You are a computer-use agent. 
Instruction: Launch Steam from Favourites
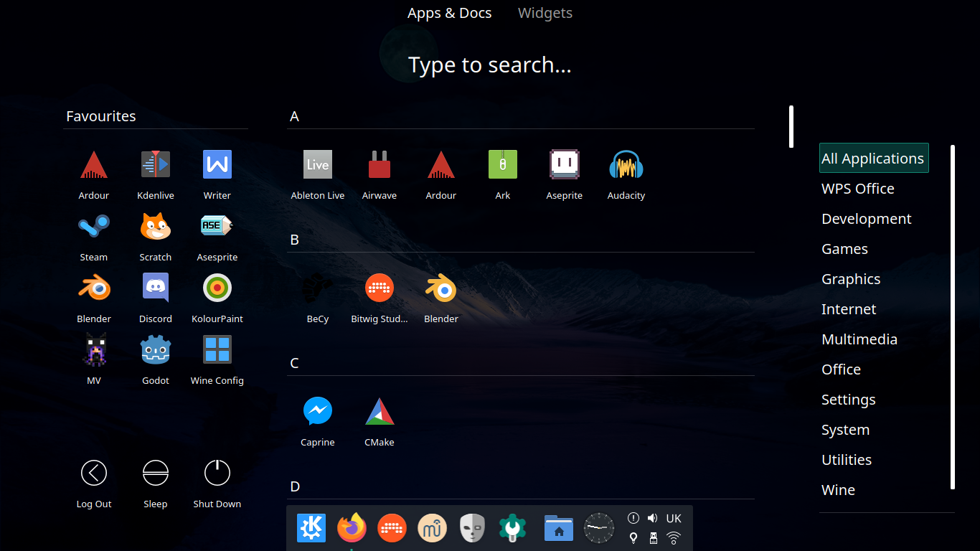click(94, 236)
